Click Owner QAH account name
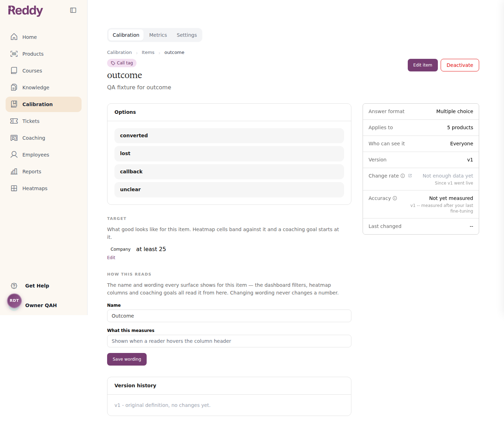The image size is (504, 430). [41, 305]
